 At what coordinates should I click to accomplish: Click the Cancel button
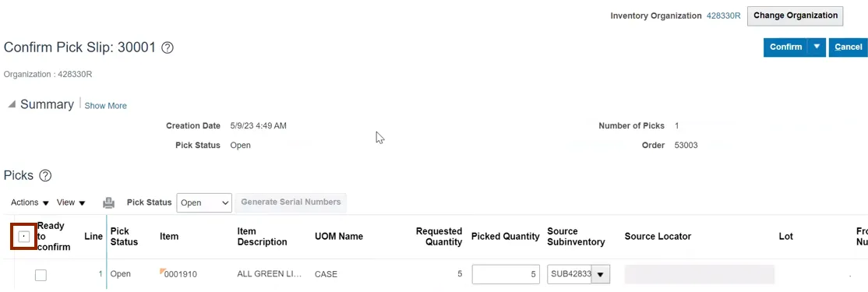848,47
